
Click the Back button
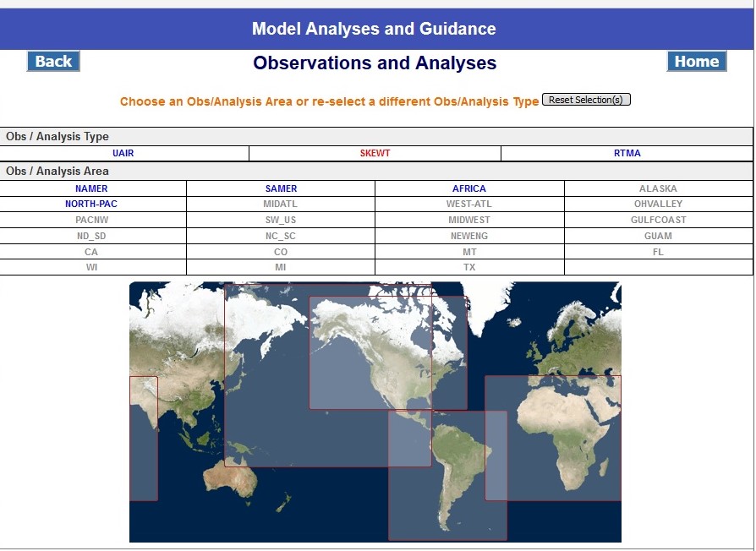pos(53,61)
